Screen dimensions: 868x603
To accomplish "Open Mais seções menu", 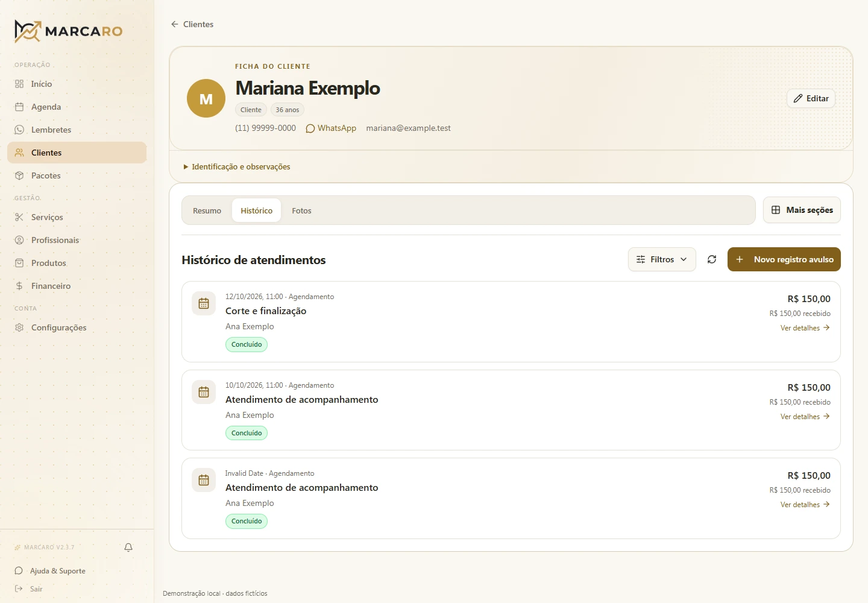I will (x=802, y=210).
